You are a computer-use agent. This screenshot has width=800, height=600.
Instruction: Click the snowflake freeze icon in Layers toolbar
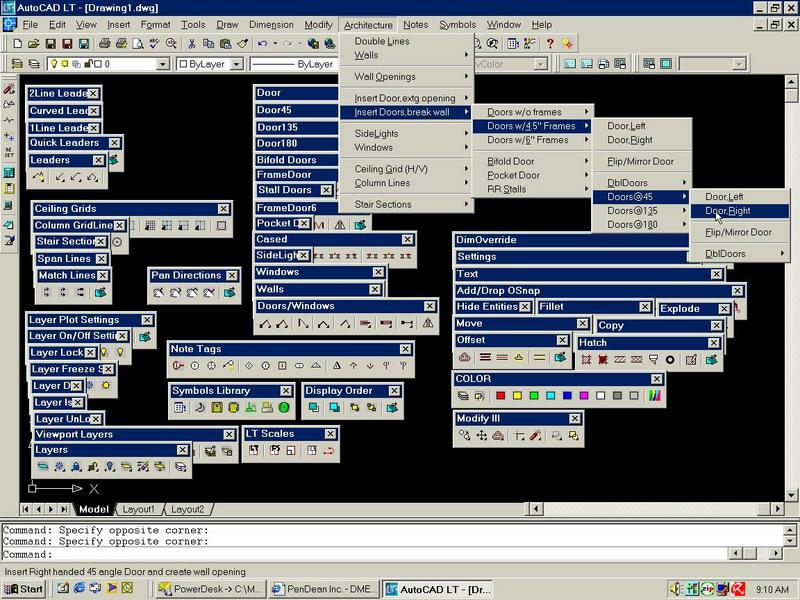coord(60,466)
